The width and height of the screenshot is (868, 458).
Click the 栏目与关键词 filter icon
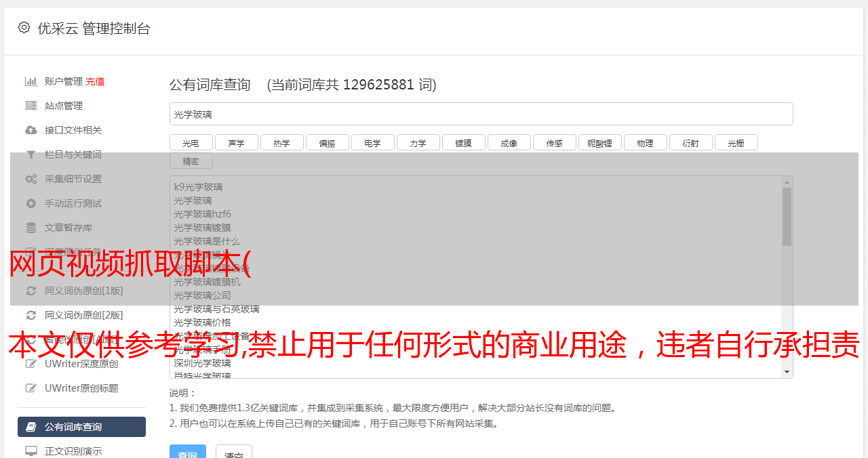31,154
